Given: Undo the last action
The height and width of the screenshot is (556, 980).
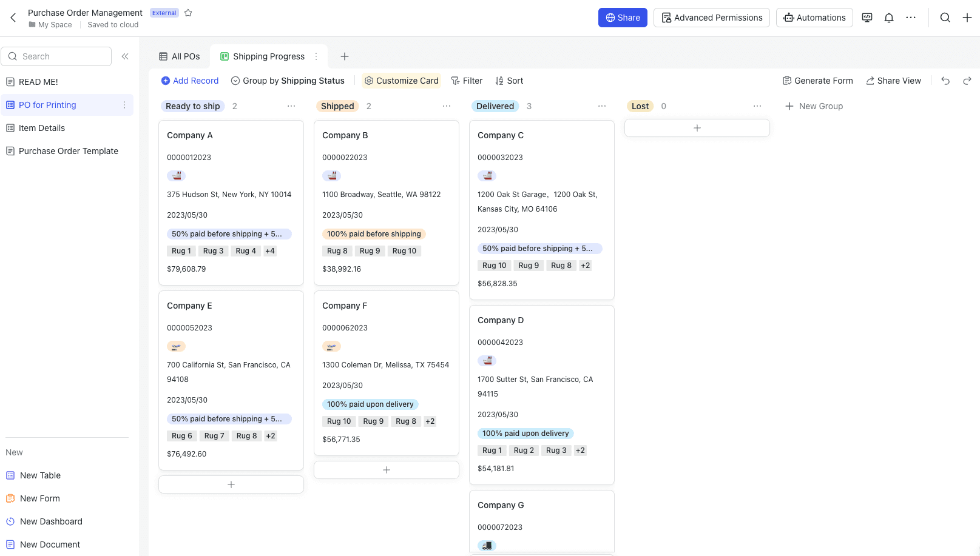Looking at the screenshot, I should coord(945,81).
